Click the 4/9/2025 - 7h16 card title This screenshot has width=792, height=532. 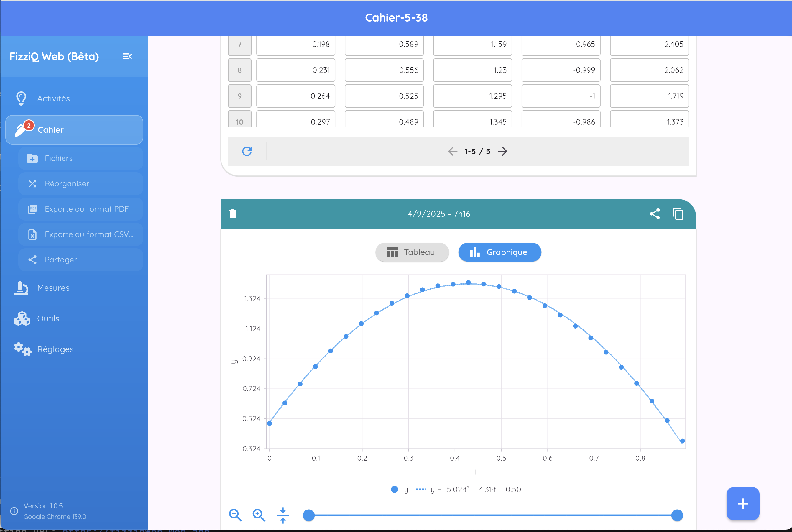(439, 214)
